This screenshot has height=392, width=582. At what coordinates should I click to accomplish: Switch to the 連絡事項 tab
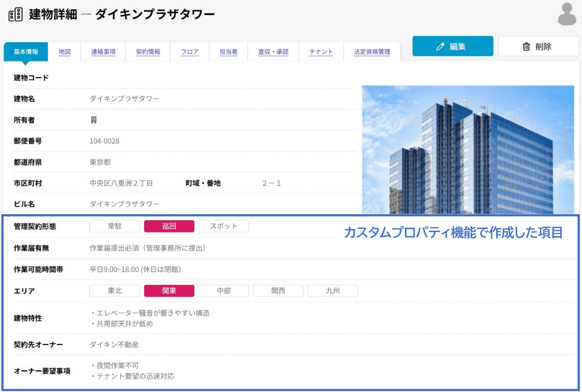(103, 52)
